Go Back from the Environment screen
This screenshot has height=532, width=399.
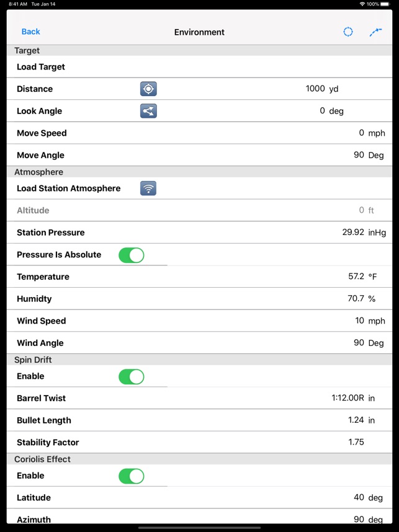point(30,32)
